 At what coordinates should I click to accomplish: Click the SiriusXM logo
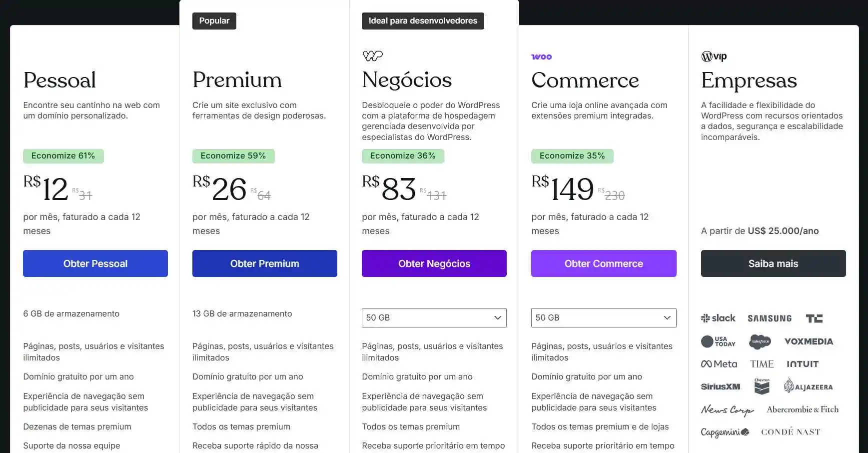pos(720,386)
